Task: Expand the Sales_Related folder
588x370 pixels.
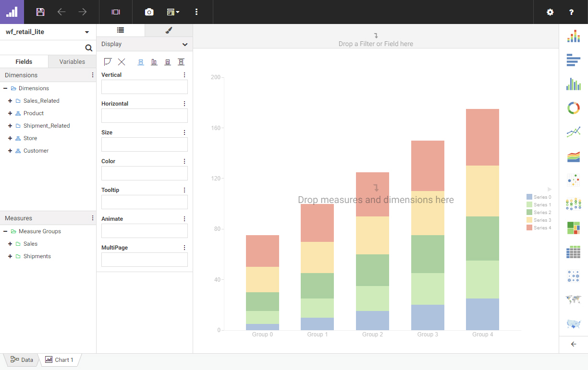Action: 10,101
